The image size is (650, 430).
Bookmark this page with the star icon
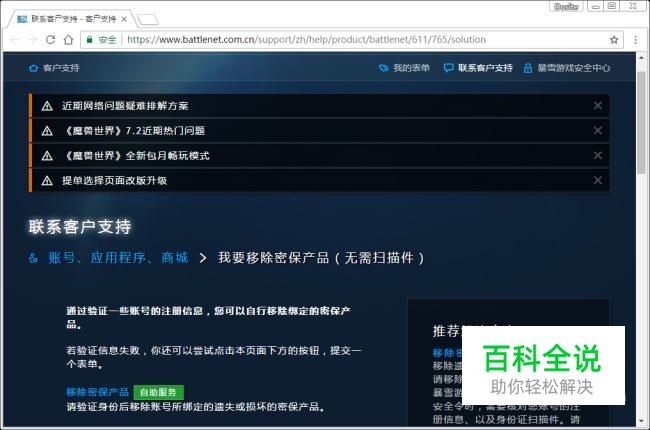coord(614,40)
